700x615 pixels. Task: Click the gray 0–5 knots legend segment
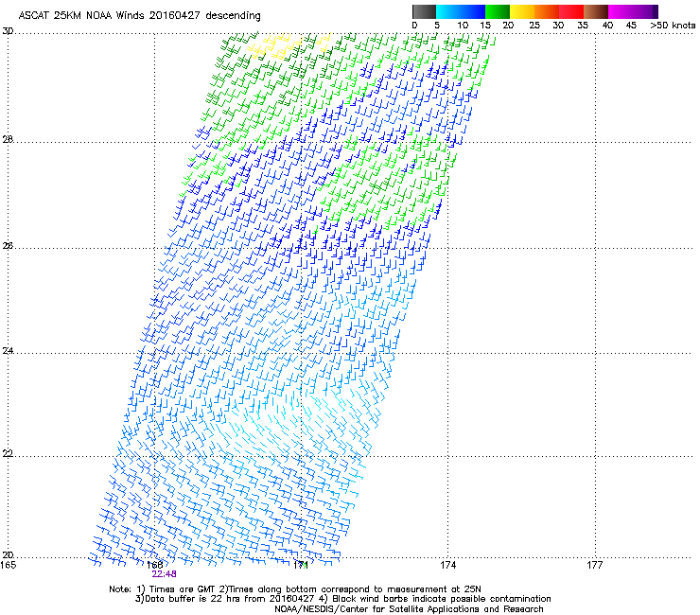[424, 11]
